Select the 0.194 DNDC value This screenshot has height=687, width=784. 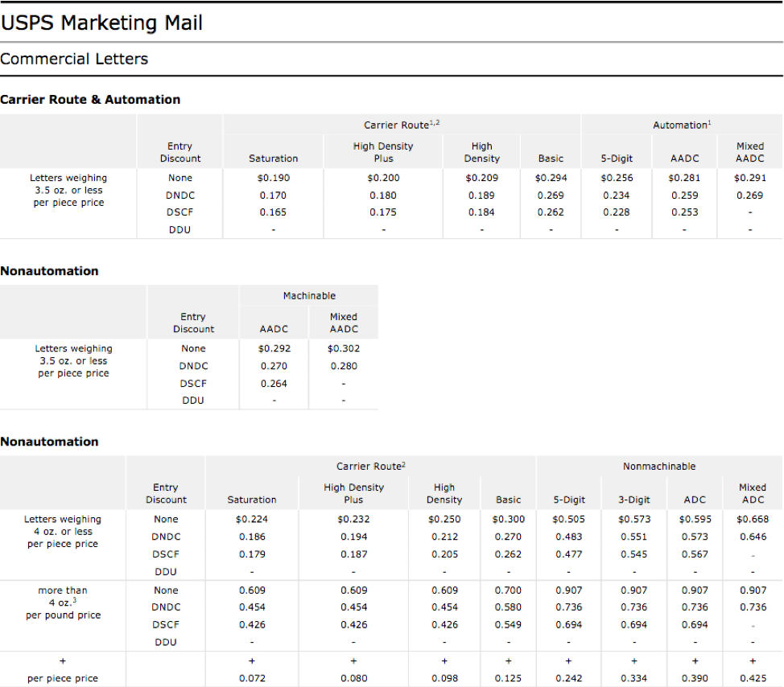pos(353,537)
